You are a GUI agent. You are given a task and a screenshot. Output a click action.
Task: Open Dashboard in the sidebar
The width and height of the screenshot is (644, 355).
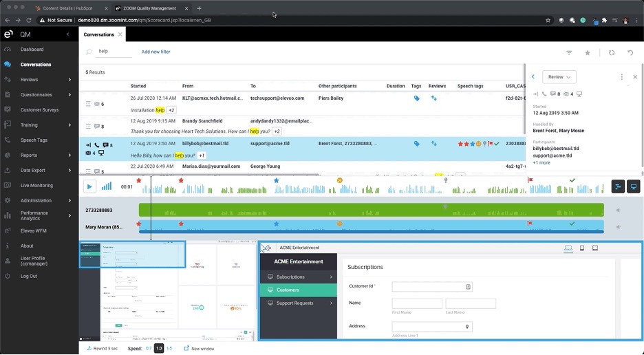32,50
